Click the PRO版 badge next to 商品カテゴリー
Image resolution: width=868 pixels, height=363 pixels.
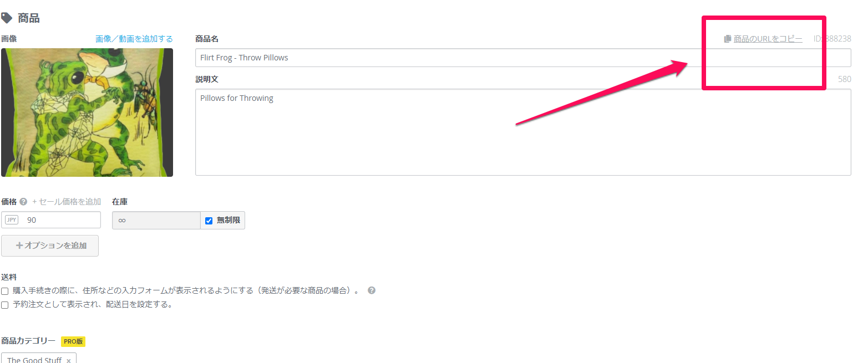(x=73, y=341)
